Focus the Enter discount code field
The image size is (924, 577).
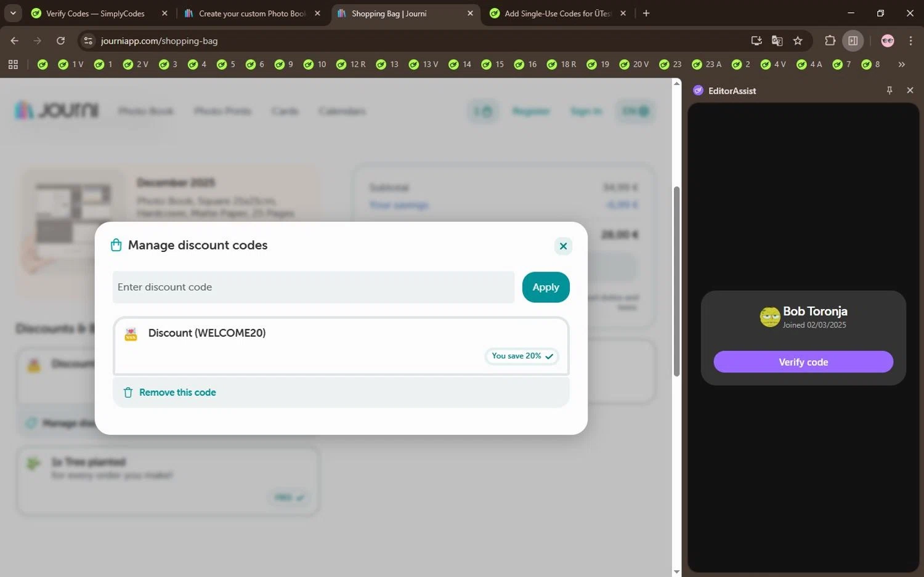pos(313,287)
